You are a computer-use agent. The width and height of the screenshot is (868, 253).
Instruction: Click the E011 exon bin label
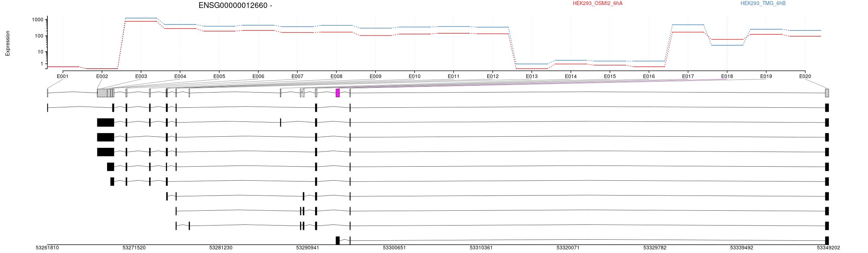click(x=454, y=77)
